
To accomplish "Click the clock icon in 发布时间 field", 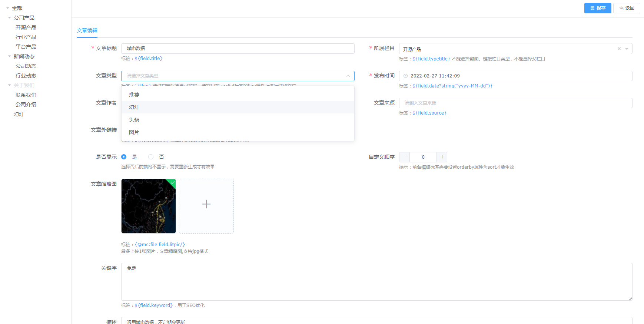I will 405,76.
